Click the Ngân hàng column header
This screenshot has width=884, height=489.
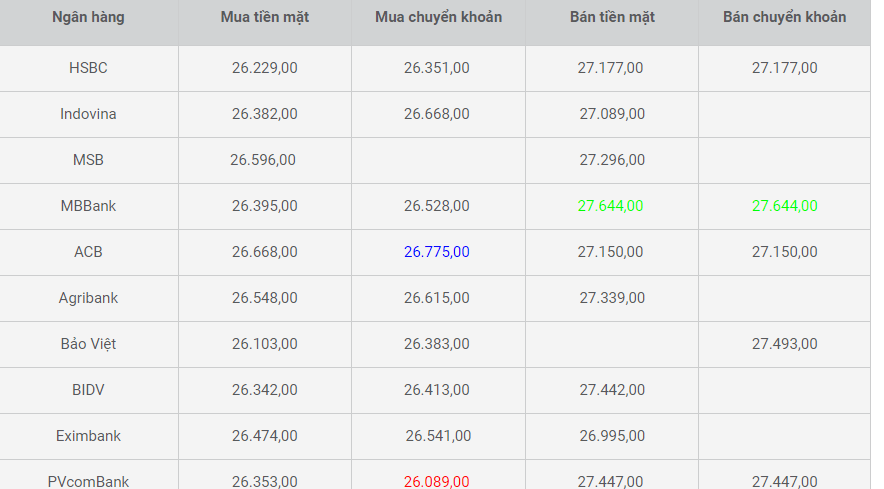(88, 17)
